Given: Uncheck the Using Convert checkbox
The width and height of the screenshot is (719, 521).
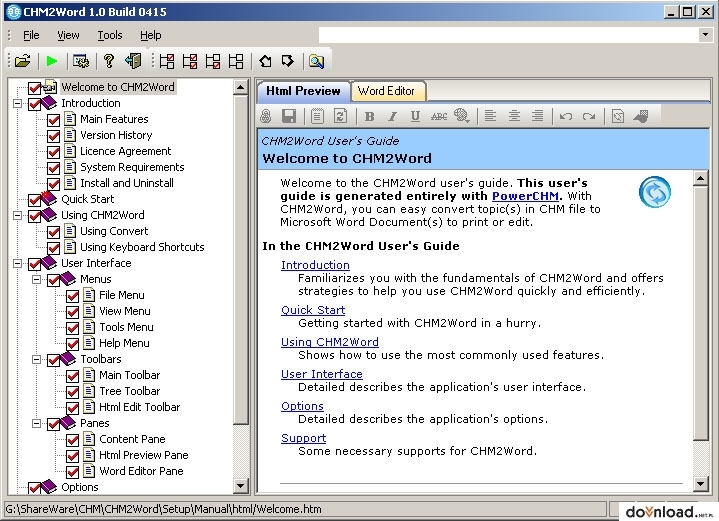Looking at the screenshot, I should point(54,232).
